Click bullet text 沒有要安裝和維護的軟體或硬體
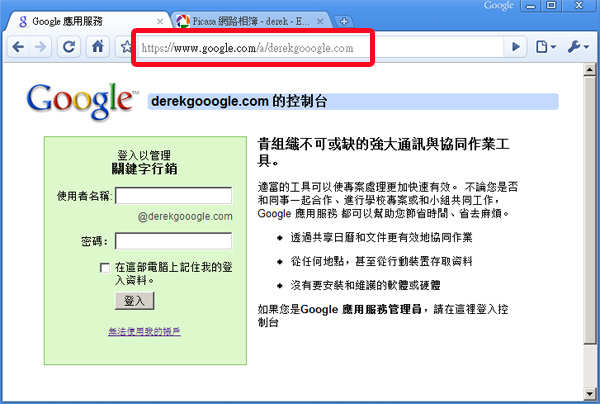The width and height of the screenshot is (600, 404). [x=365, y=285]
